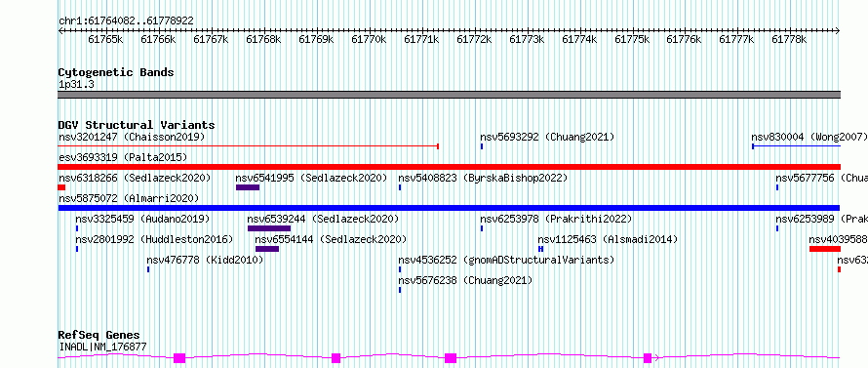Screen dimensions: 868x368
Task: Click the purple nsv6539244 variant block
Action: [x=269, y=228]
